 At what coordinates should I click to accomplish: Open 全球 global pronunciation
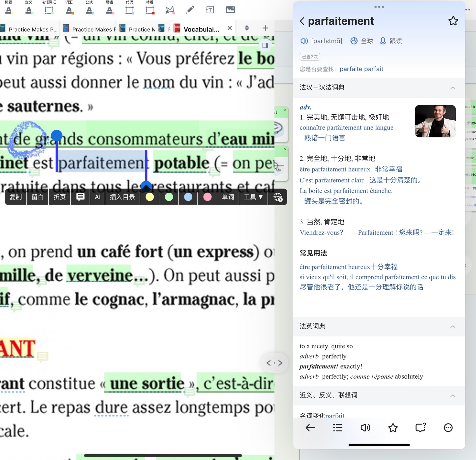pyautogui.click(x=362, y=41)
